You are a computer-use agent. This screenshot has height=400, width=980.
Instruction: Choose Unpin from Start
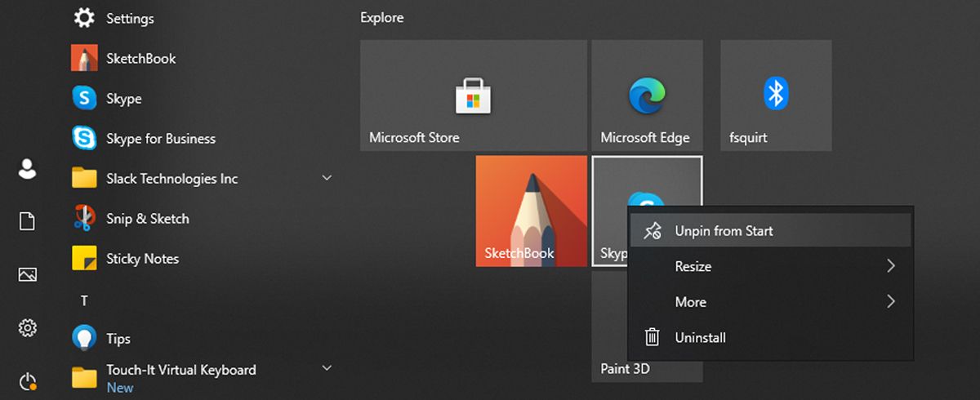pos(770,231)
